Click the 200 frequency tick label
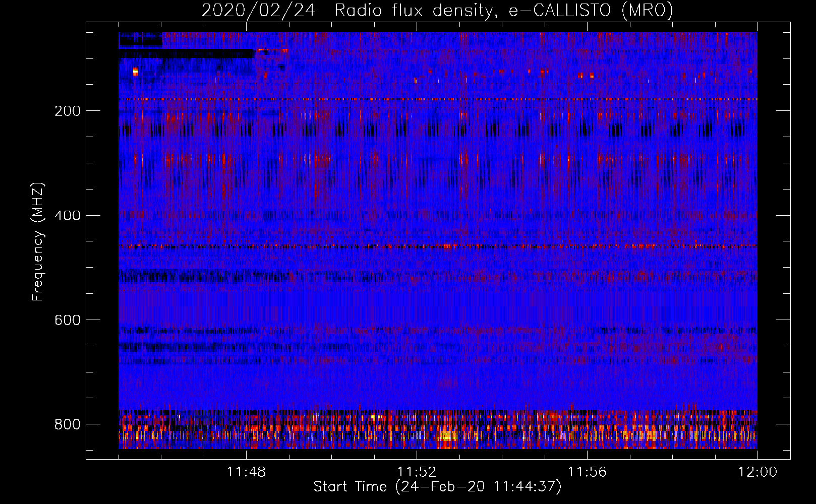Image resolution: width=816 pixels, height=504 pixels. point(68,111)
